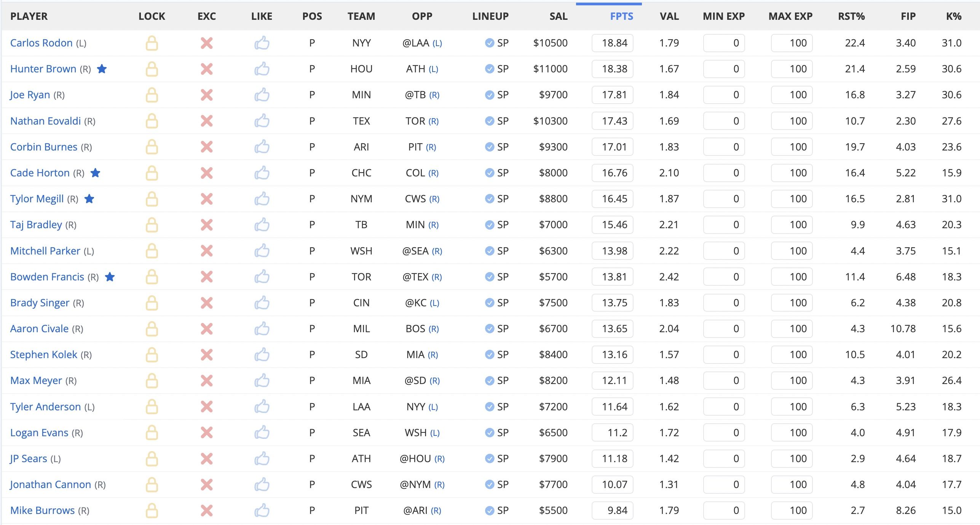Exclude Logan Evans red X icon
Image resolution: width=980 pixels, height=525 pixels.
(x=207, y=432)
